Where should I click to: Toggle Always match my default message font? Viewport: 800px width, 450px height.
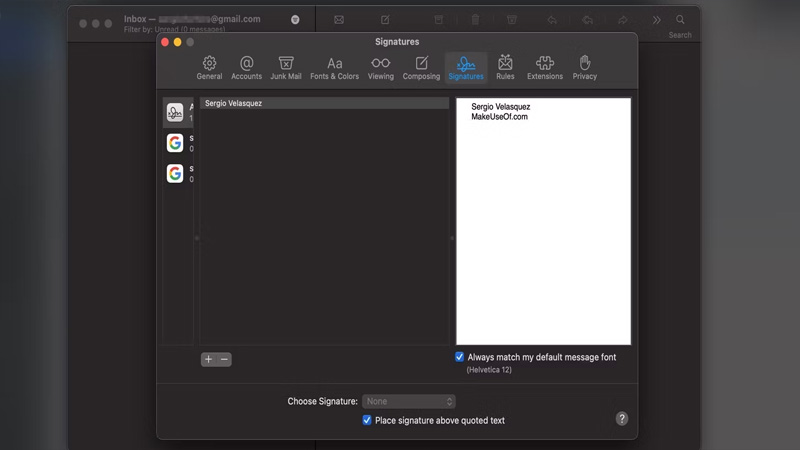460,357
